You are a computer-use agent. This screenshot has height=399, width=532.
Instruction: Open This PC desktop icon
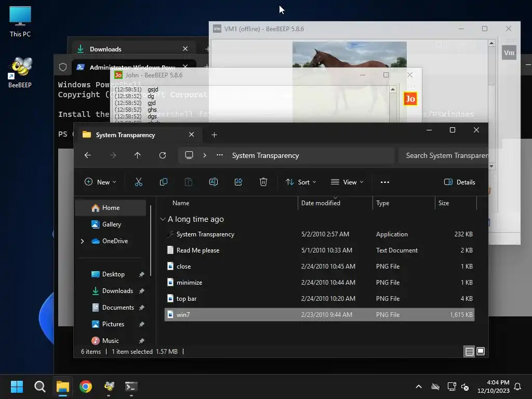(x=20, y=22)
